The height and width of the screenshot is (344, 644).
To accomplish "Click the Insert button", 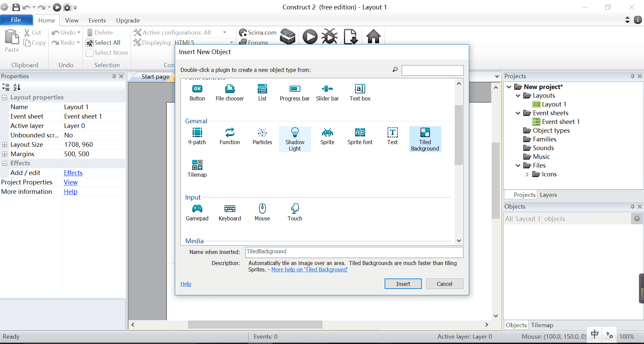I will [x=403, y=284].
